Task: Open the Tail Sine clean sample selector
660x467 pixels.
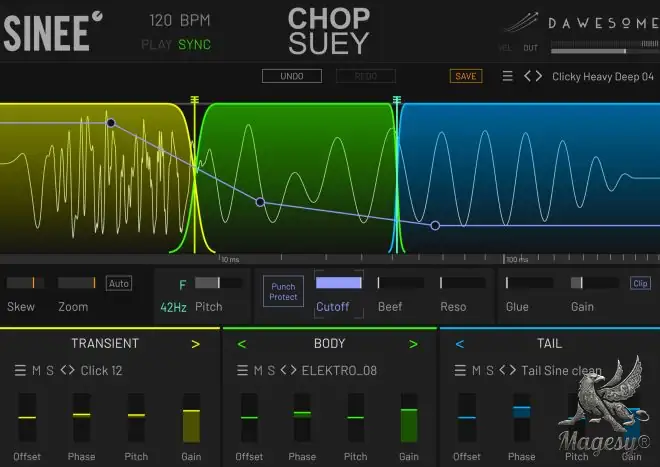Action: point(562,371)
